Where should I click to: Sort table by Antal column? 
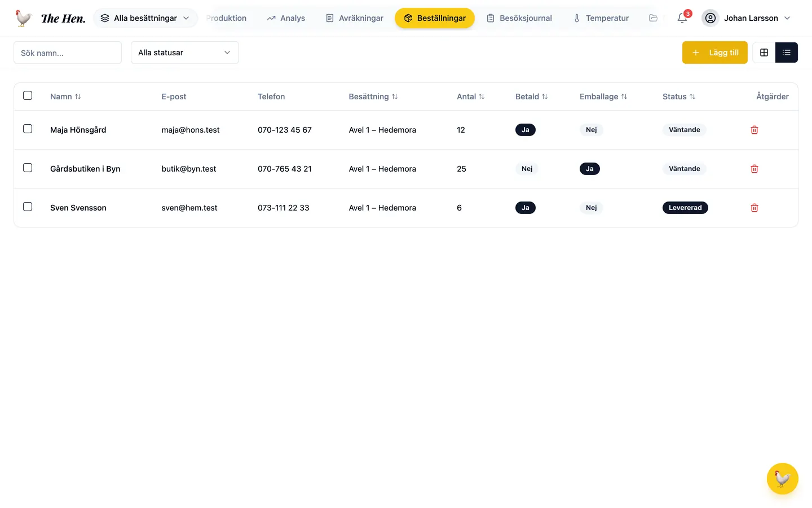471,97
